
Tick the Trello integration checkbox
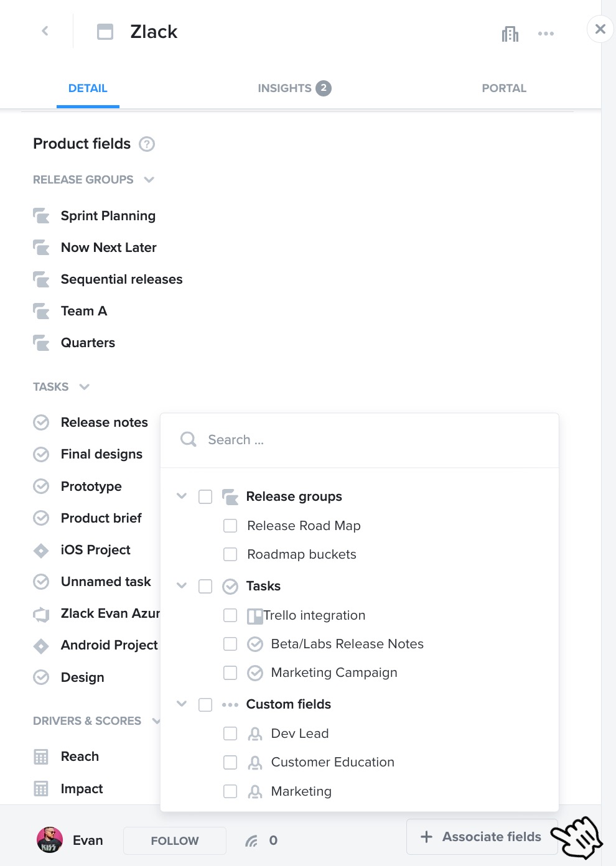point(230,615)
